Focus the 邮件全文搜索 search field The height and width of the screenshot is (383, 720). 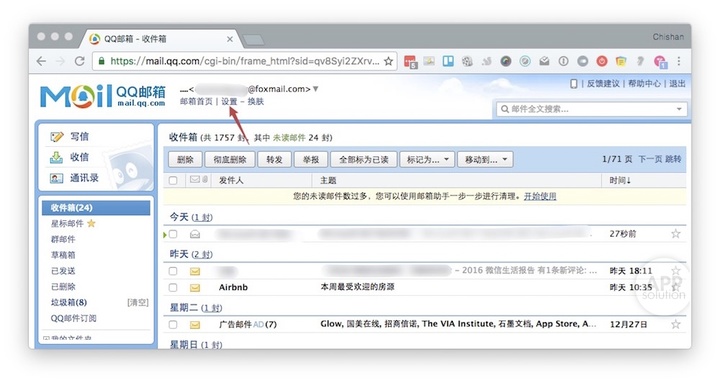592,109
